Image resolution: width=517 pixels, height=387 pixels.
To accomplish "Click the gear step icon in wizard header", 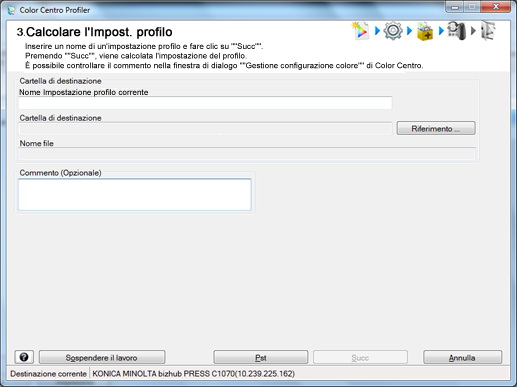I will point(393,31).
